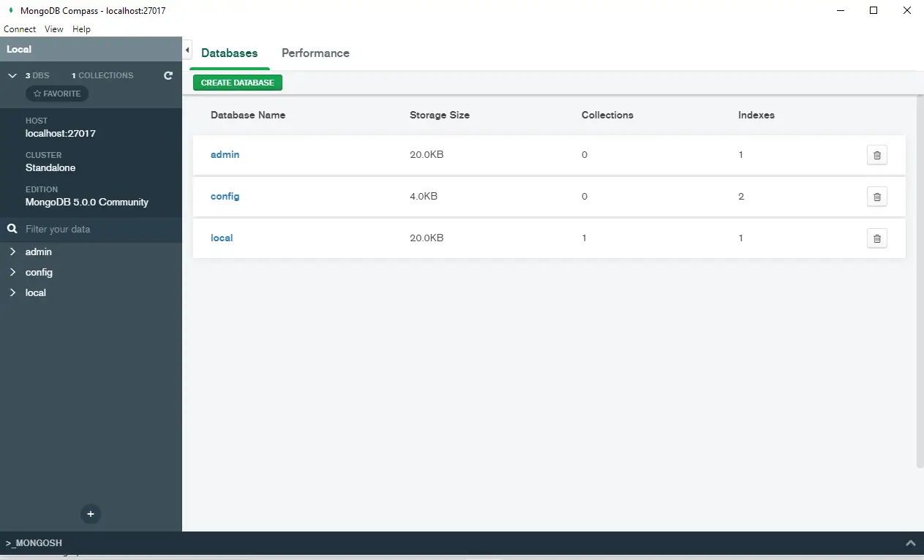
Task: Expand the config database tree node
Action: click(12, 272)
